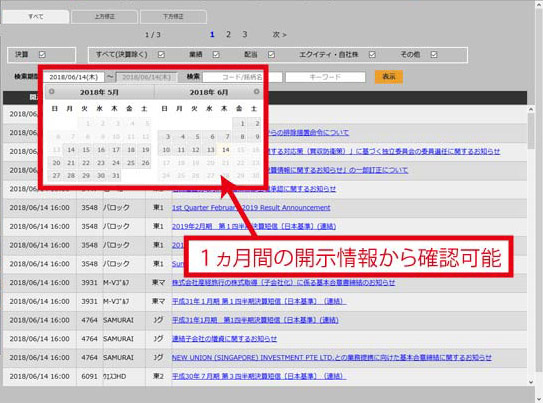The image size is (543, 403).
Task: Switch to the すべて tab
Action: 35,17
